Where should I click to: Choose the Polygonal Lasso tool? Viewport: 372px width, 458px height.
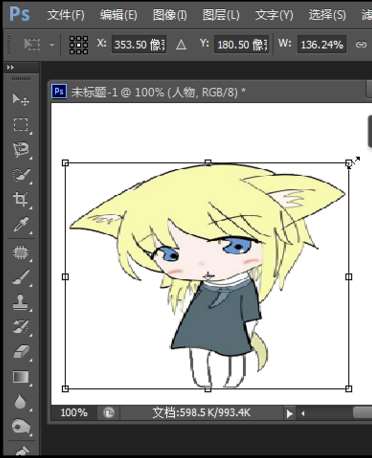pyautogui.click(x=21, y=150)
